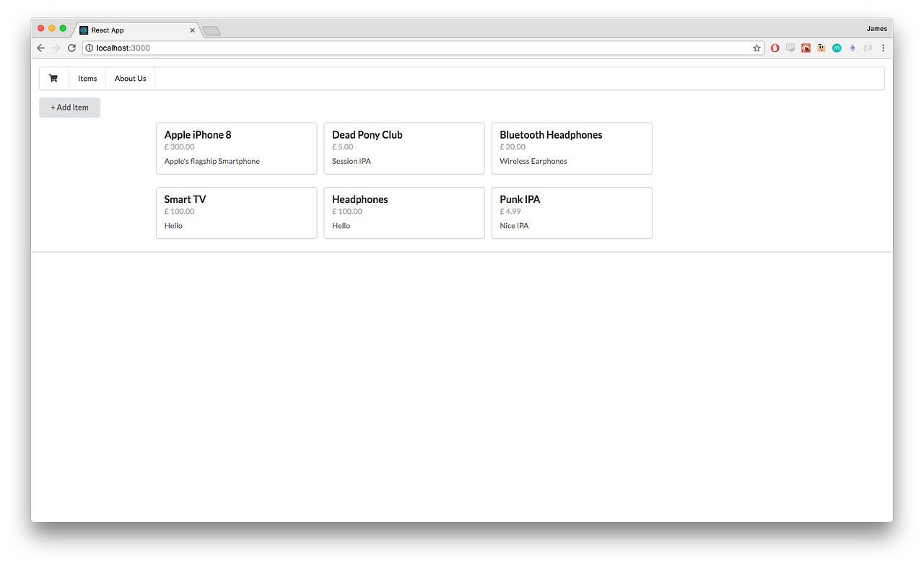
Task: Click the Smart TV product card
Action: click(x=236, y=213)
